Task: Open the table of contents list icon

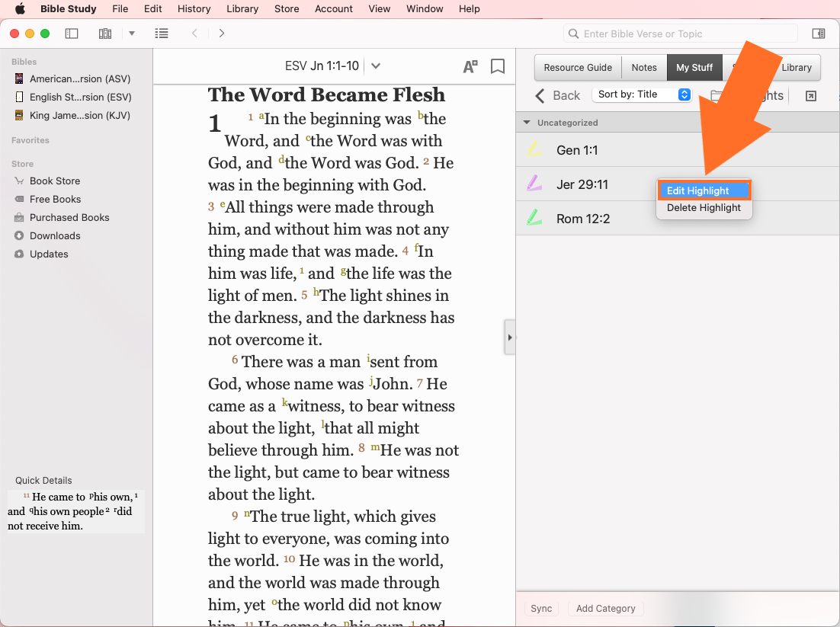Action: point(162,34)
